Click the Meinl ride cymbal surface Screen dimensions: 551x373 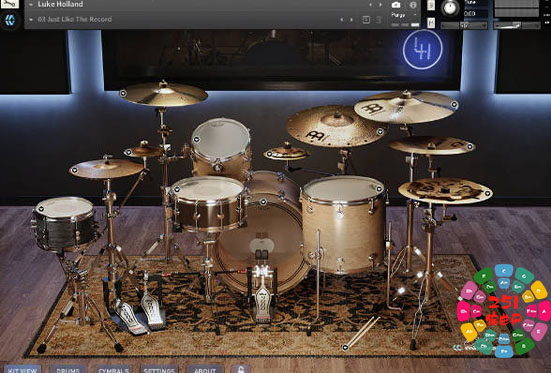(336, 127)
